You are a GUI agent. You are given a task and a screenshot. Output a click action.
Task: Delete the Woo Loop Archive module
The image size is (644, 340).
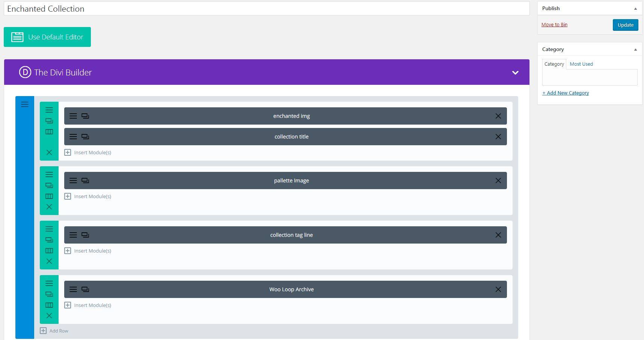click(x=498, y=289)
